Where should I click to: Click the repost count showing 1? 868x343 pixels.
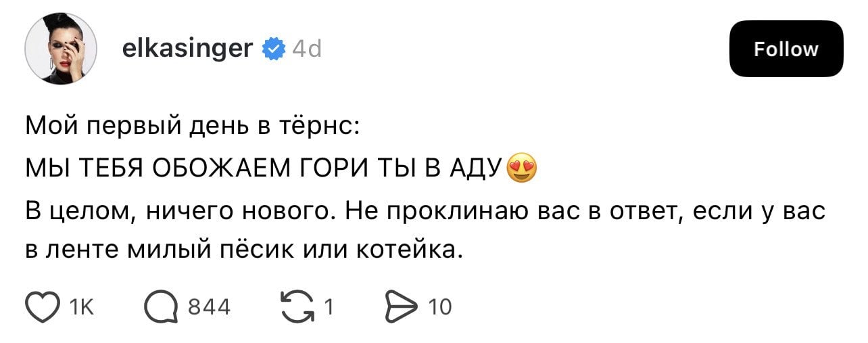pos(329,308)
